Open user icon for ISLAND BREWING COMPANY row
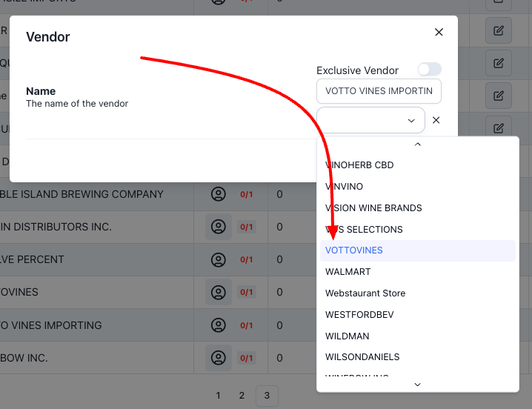This screenshot has width=532, height=409. click(219, 194)
